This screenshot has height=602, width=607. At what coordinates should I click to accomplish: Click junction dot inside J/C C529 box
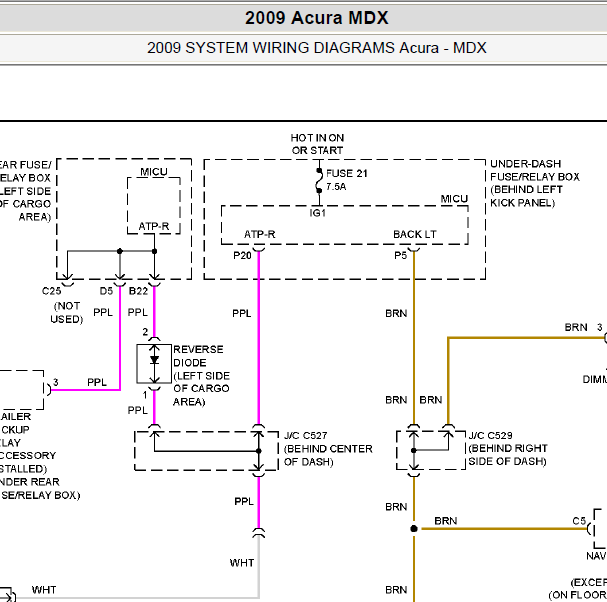[x=414, y=450]
